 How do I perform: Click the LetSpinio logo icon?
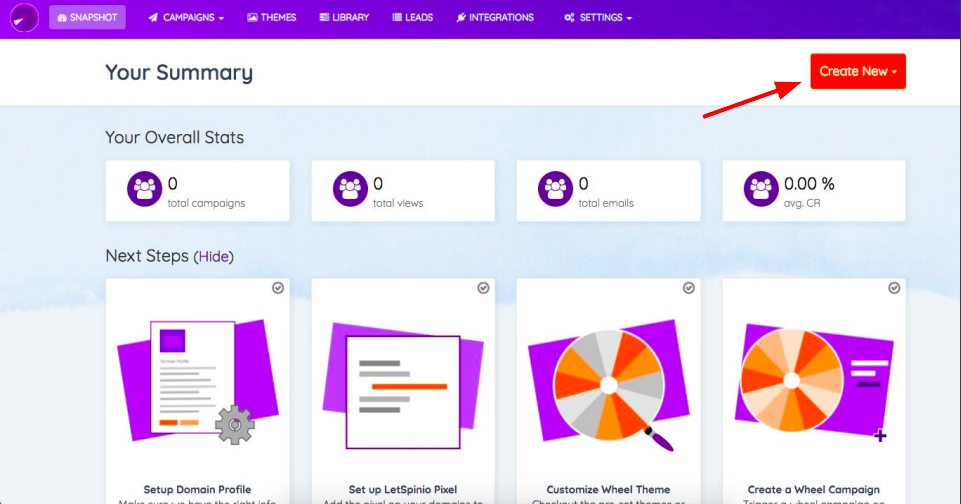click(24, 17)
